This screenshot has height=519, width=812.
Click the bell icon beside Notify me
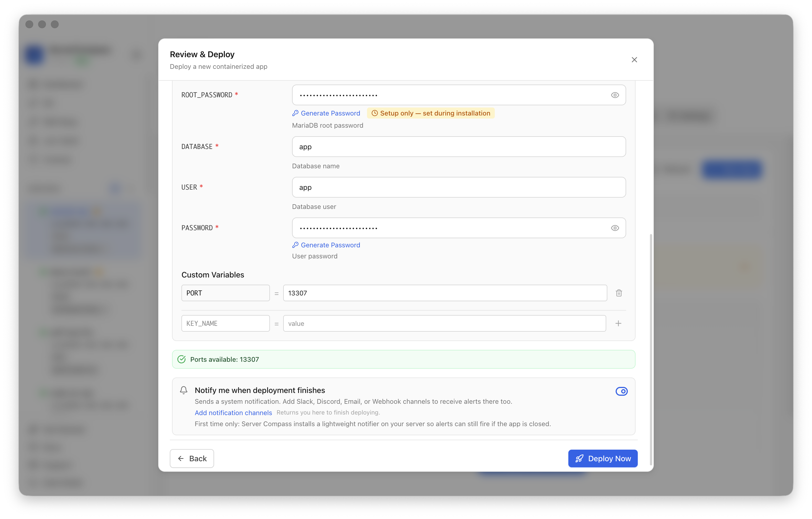pyautogui.click(x=183, y=390)
